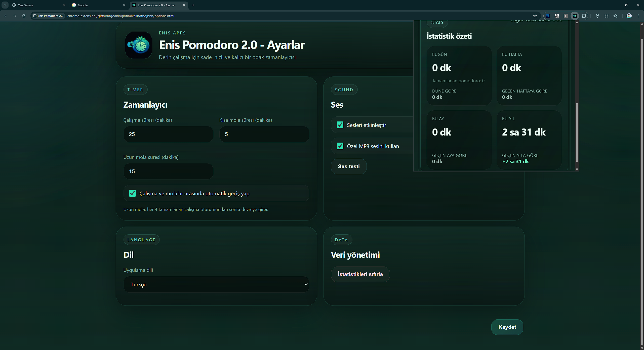Click the BU AY statistics card
This screenshot has height=350, width=644.
tap(459, 140)
